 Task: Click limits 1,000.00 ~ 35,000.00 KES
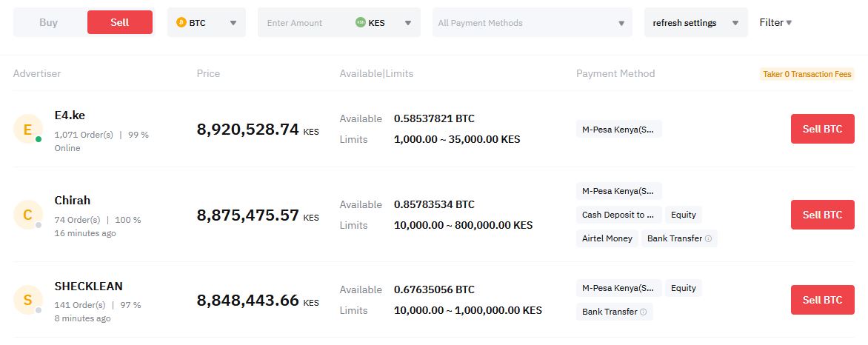tap(457, 139)
